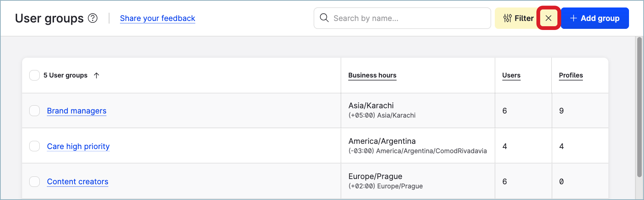
Task: Click the help question mark icon
Action: (93, 18)
